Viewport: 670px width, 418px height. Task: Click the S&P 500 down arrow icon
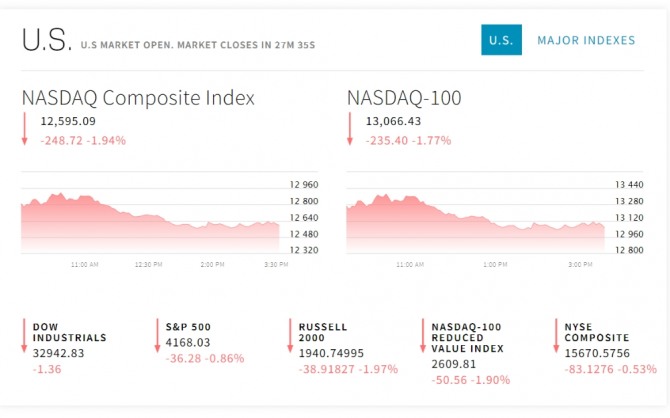coord(157,337)
